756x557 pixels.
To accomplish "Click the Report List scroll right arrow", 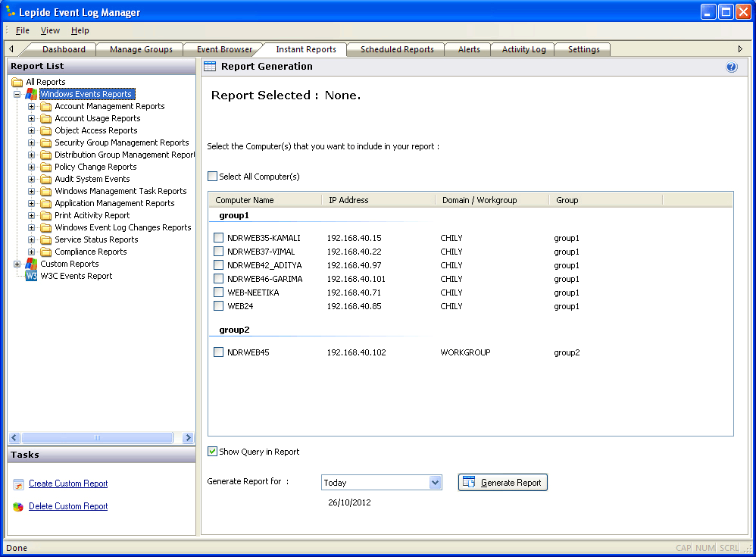I will click(188, 437).
